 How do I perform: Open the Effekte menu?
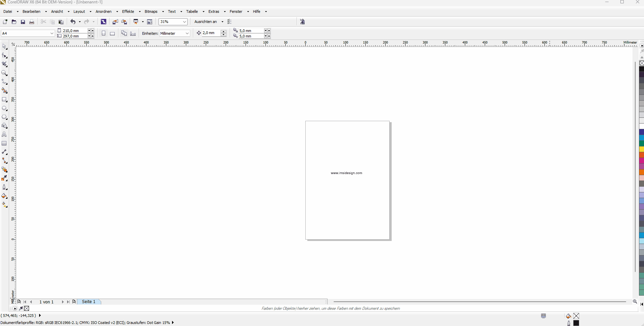[128, 11]
